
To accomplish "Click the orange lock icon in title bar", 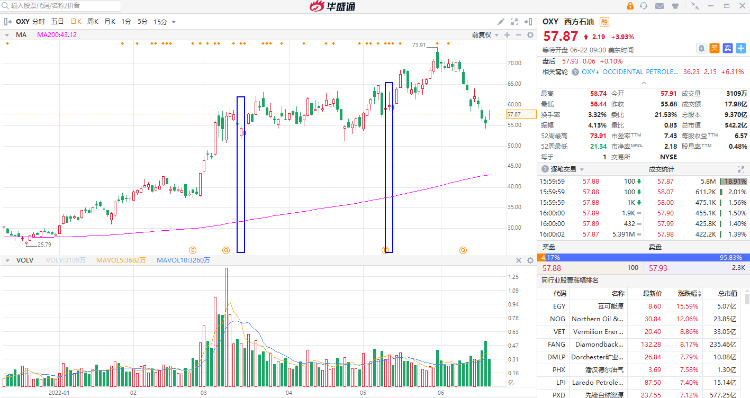I will [630, 6].
